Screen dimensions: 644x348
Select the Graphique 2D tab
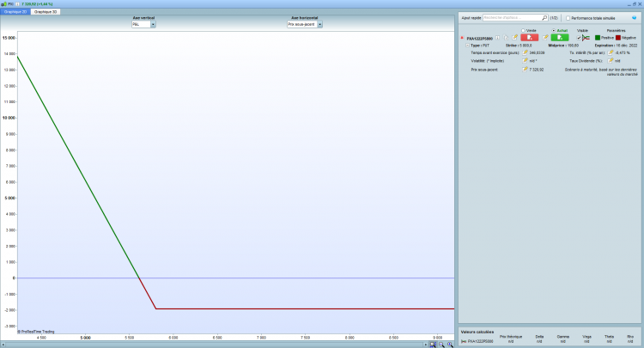pos(15,12)
